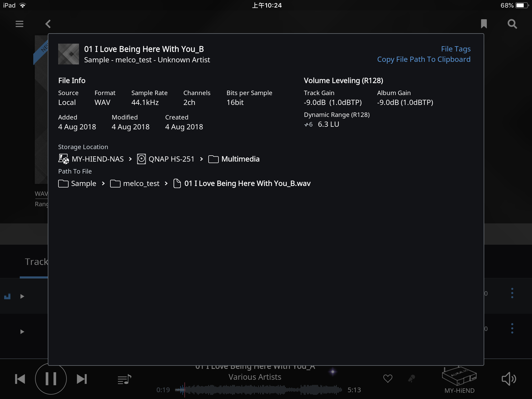Open the play queue icon
Screen dimensions: 532x399
pos(124,379)
